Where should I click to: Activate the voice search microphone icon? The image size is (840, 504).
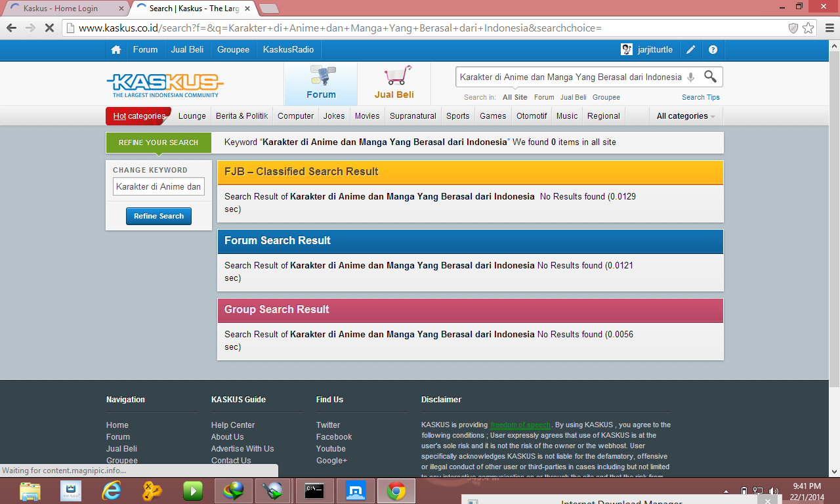tap(690, 77)
